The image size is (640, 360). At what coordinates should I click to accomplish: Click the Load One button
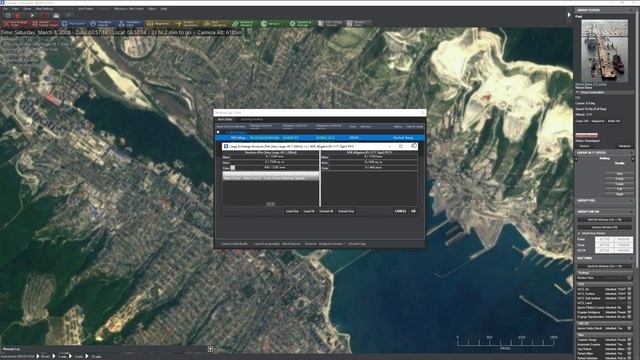coord(292,211)
